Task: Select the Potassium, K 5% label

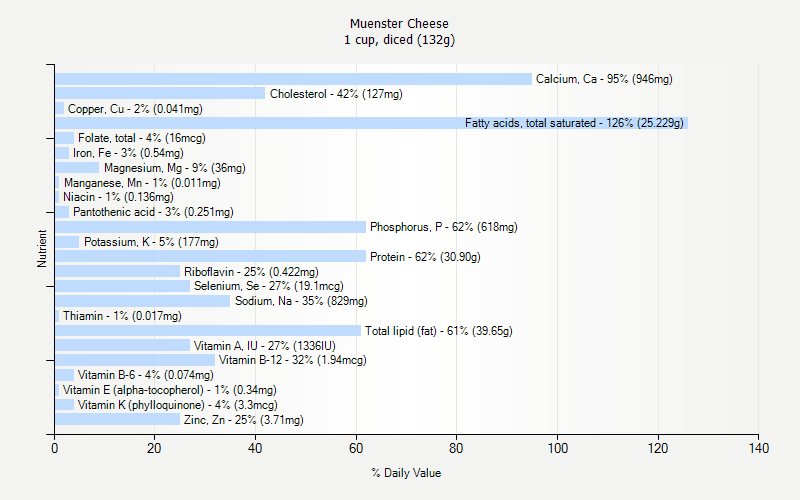Action: coord(150,242)
